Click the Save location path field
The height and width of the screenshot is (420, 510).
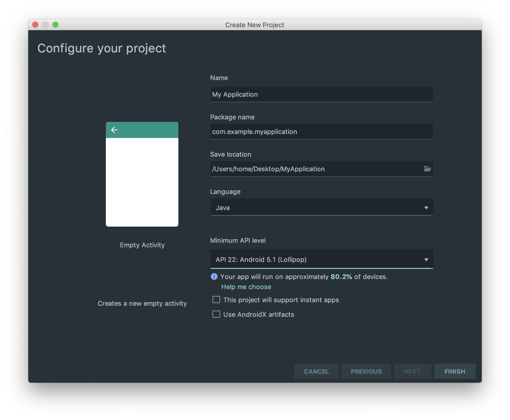click(x=315, y=169)
